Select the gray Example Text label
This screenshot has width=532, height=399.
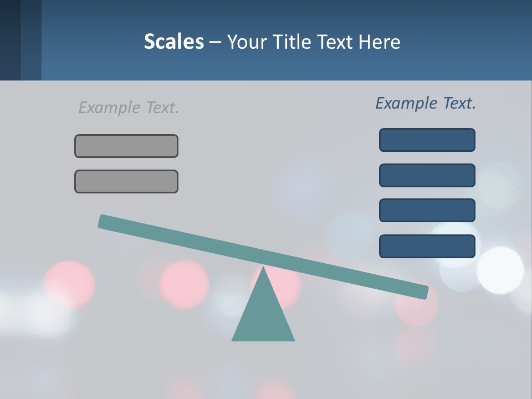click(128, 108)
